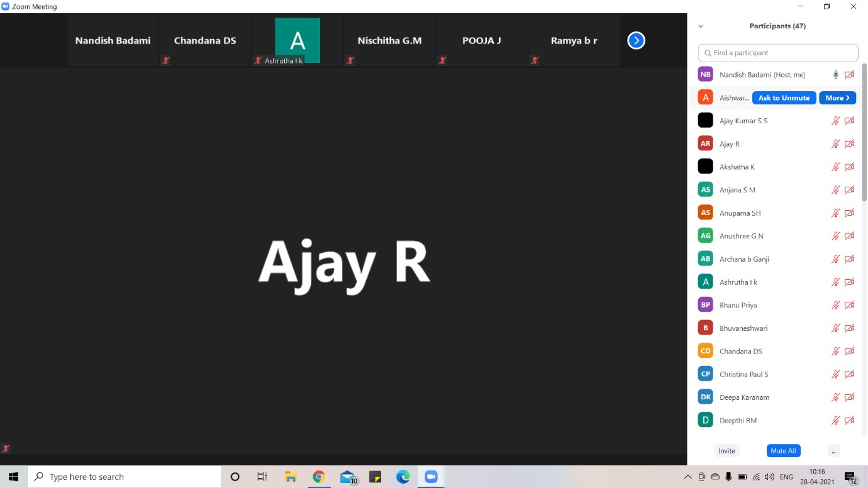Show next participants with the blue arrow
The height and width of the screenshot is (488, 868).
tap(636, 41)
